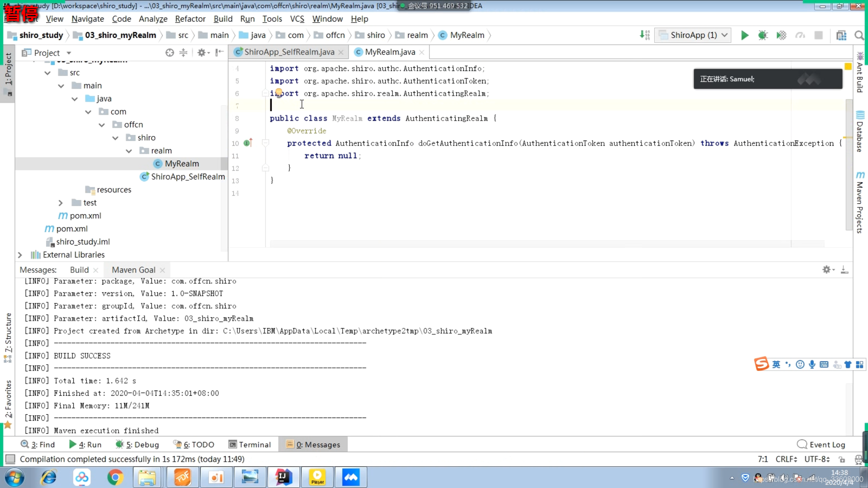
Task: Open Project panel settings gear
Action: [202, 53]
